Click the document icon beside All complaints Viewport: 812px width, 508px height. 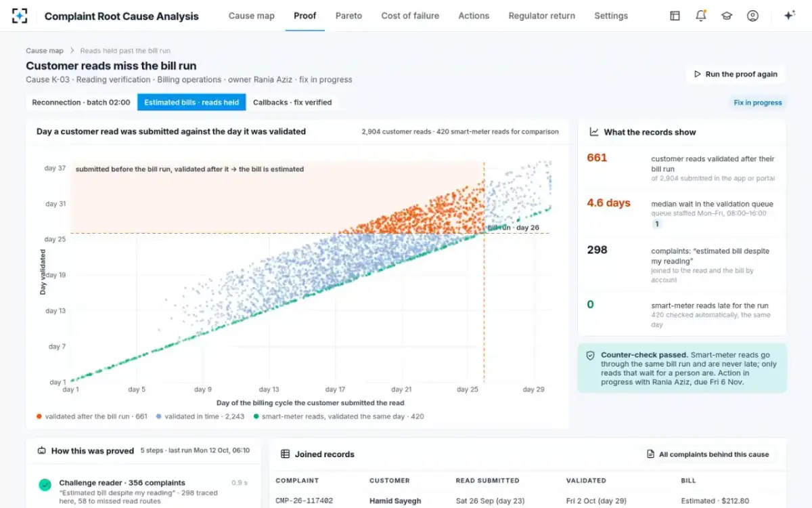pos(651,454)
